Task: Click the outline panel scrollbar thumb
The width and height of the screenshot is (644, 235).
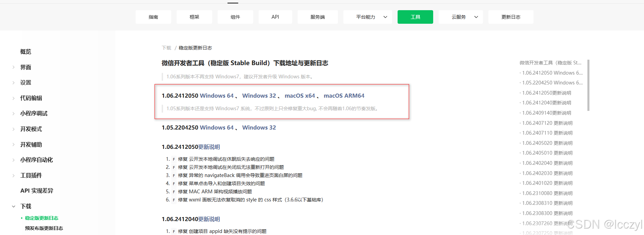Action: [x=588, y=85]
